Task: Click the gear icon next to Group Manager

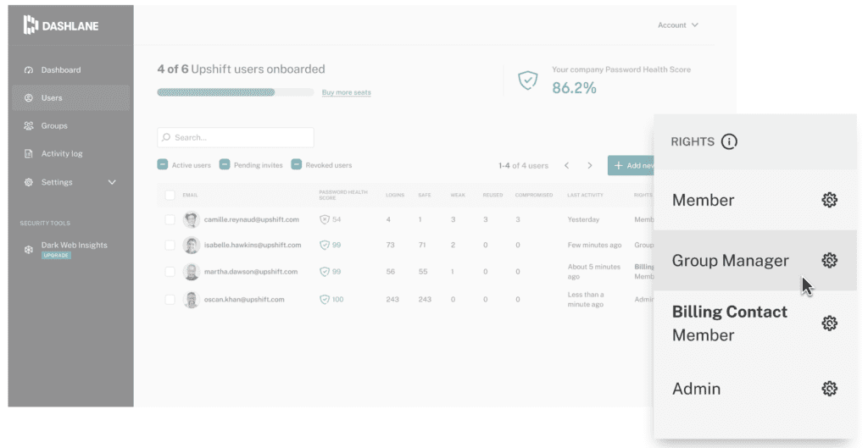Action: (830, 261)
